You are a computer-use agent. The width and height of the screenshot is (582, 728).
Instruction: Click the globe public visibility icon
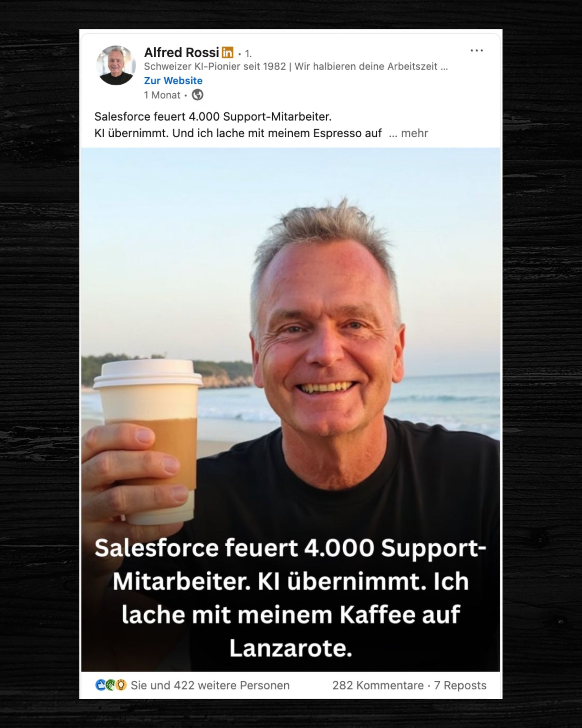pos(198,95)
